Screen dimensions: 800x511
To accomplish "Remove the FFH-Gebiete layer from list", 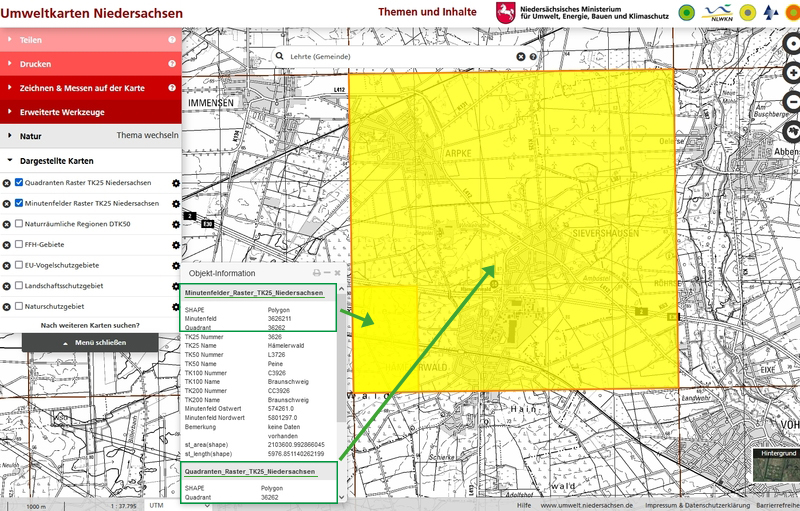I will [x=6, y=244].
